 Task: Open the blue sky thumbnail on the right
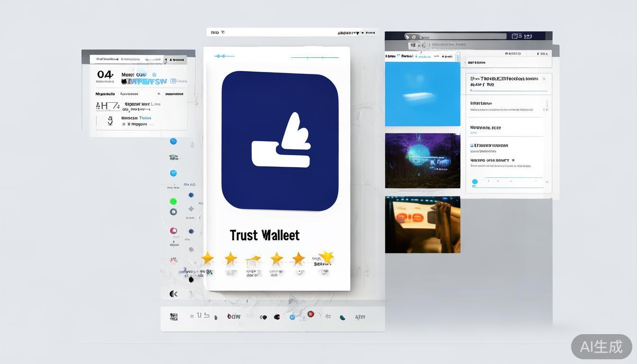422,94
